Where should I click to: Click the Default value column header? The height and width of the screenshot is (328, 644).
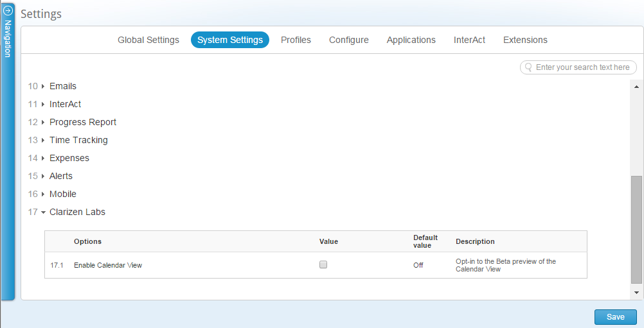[x=425, y=241]
